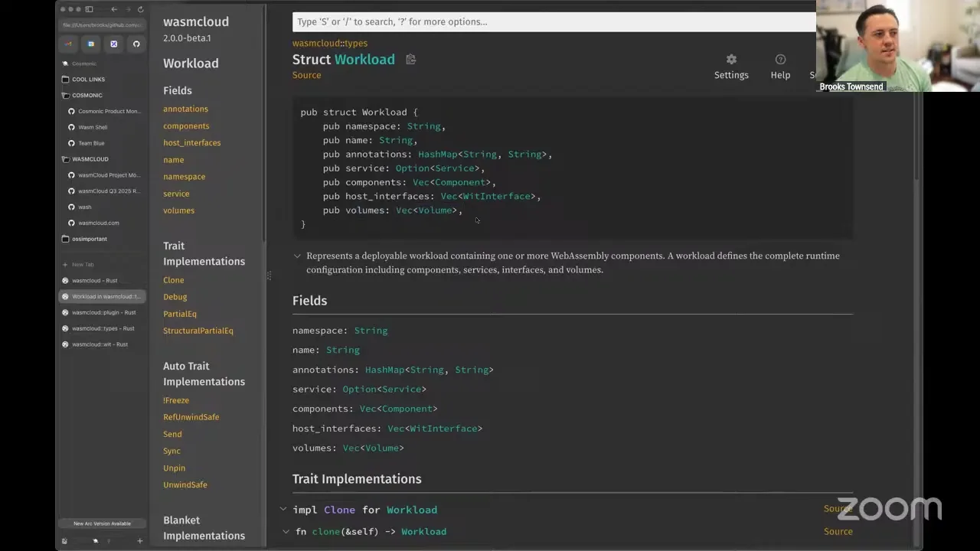Add a new item with the sidebar plus icon

tap(139, 541)
